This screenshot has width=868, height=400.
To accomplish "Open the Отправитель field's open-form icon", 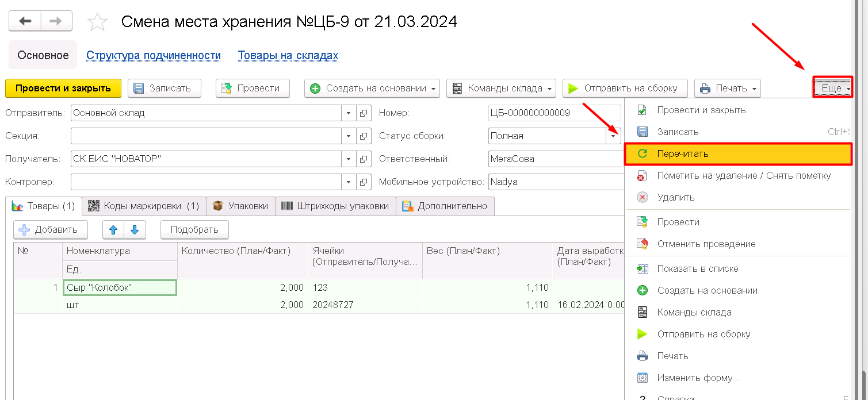I will click(364, 113).
